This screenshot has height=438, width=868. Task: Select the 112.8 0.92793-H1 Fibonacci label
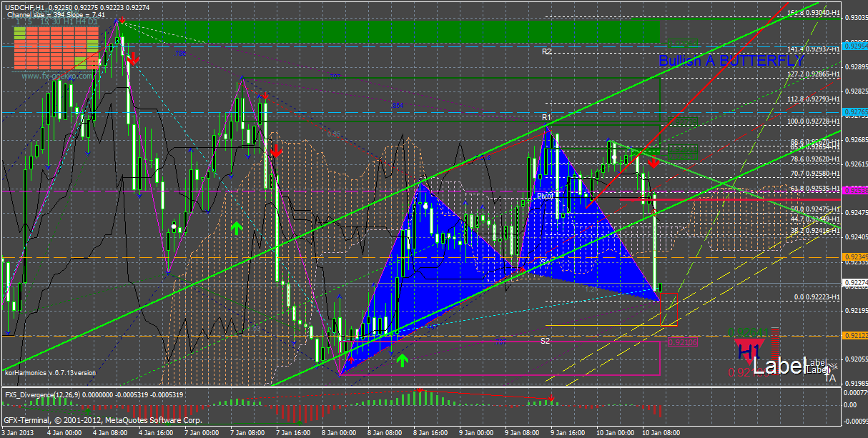814,99
